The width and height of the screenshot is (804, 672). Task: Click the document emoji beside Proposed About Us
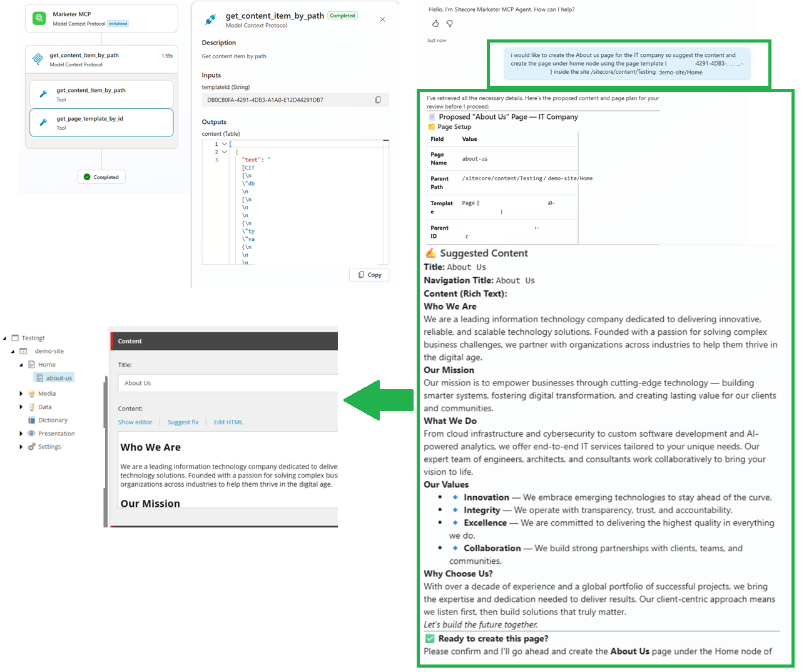click(x=431, y=116)
